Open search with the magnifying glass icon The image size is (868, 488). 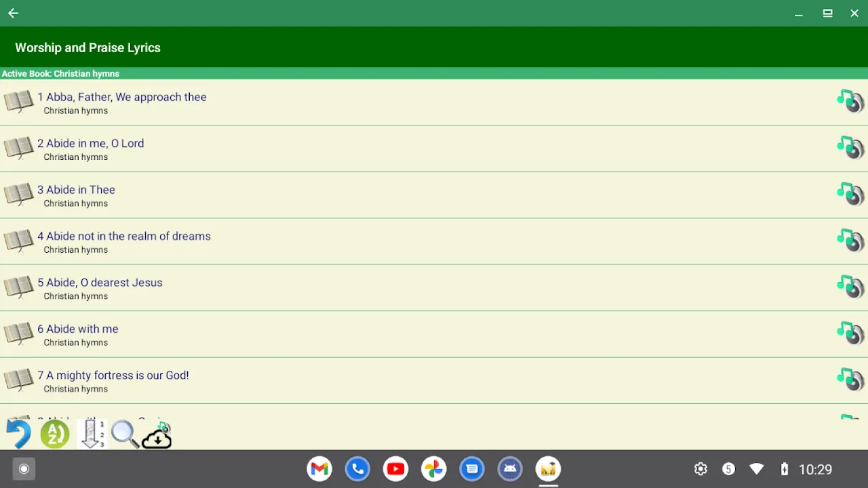(x=125, y=434)
